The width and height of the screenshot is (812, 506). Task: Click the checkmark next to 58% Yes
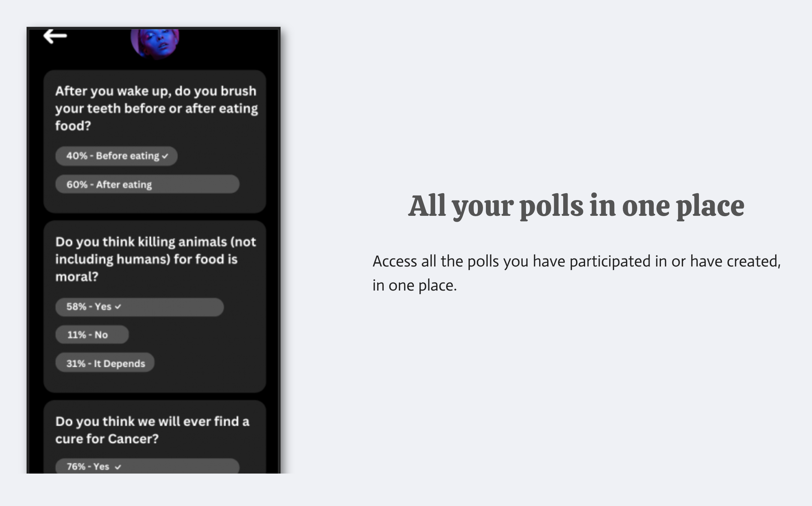pos(118,307)
